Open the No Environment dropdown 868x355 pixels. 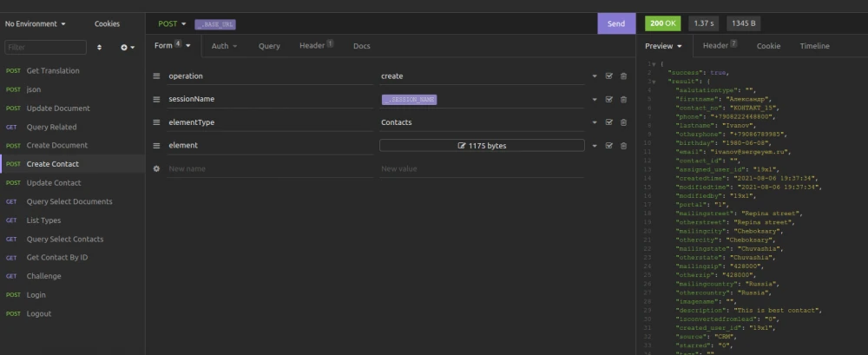click(x=36, y=23)
